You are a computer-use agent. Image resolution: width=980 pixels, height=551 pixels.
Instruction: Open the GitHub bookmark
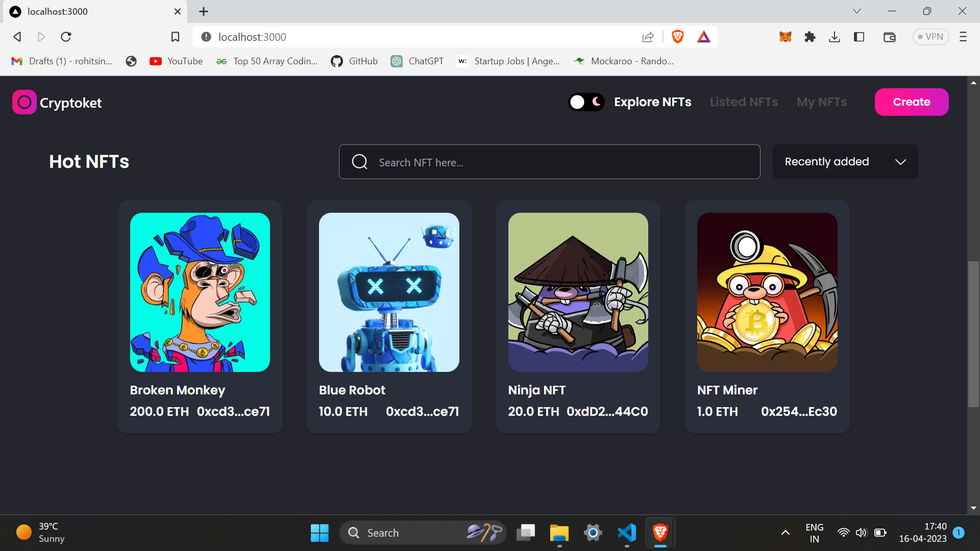pos(354,61)
